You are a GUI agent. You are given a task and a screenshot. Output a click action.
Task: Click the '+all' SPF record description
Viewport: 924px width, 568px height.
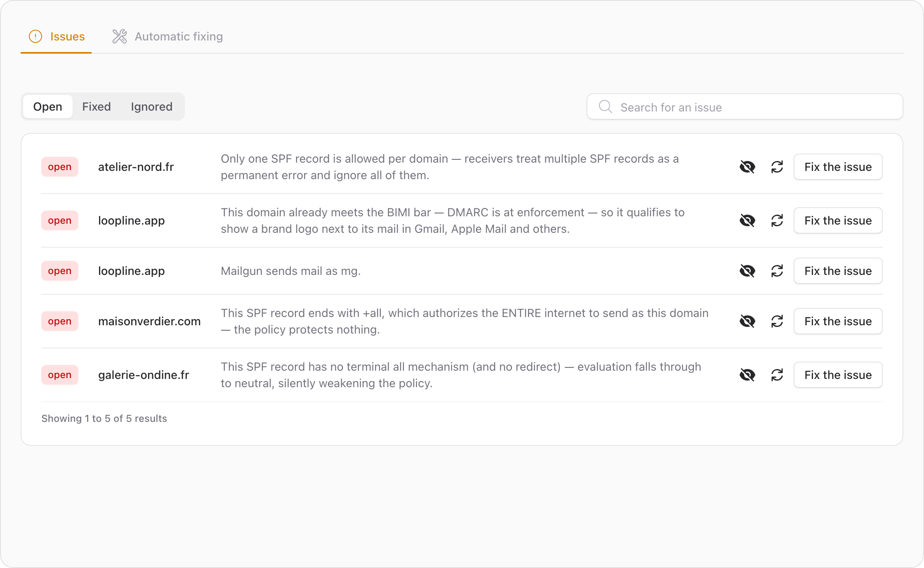[x=464, y=321]
